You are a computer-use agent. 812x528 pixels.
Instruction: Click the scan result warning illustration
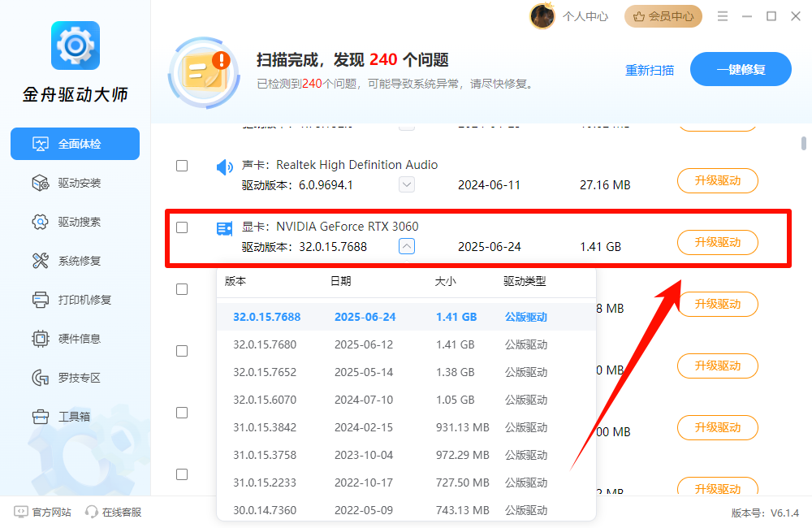click(205, 72)
